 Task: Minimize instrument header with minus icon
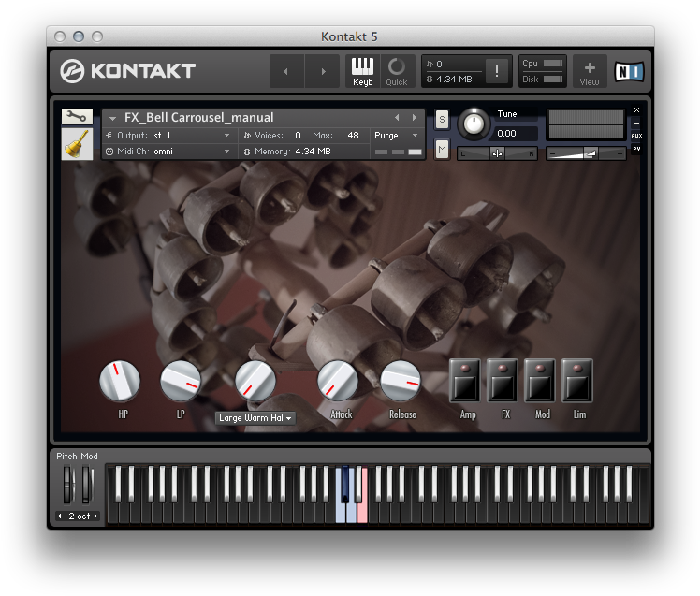click(x=636, y=123)
